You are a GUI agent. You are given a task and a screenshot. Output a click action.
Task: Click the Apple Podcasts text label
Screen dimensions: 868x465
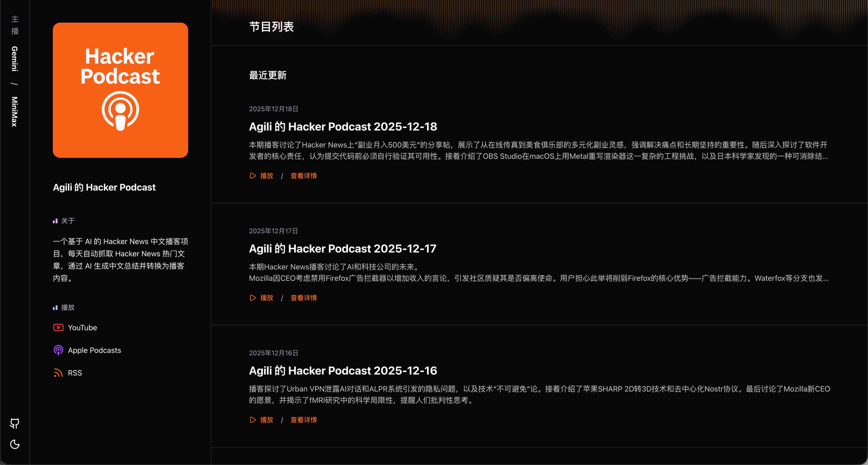pos(94,350)
